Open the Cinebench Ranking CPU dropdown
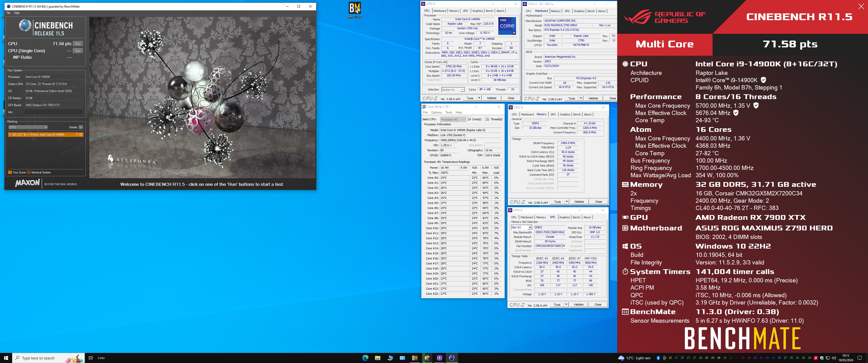The image size is (868, 363). click(28, 127)
